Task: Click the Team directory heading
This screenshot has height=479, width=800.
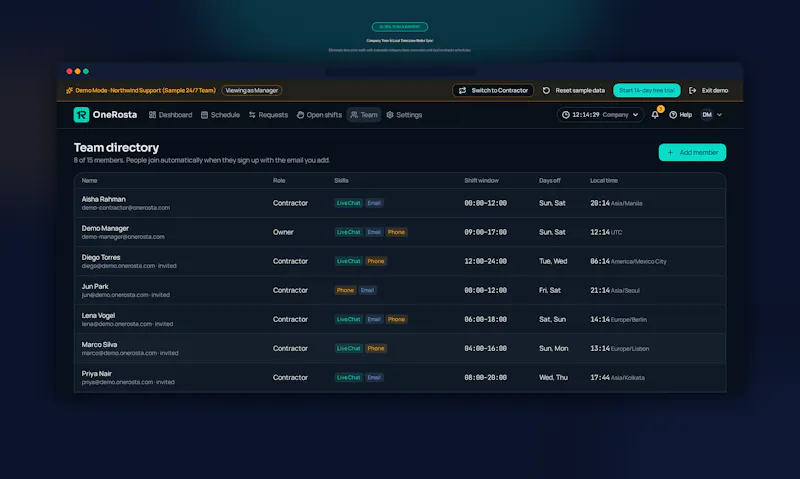Action: pyautogui.click(x=116, y=147)
